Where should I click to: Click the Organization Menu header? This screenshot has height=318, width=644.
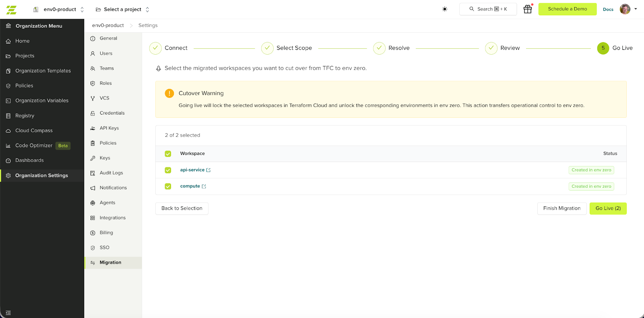coord(39,26)
